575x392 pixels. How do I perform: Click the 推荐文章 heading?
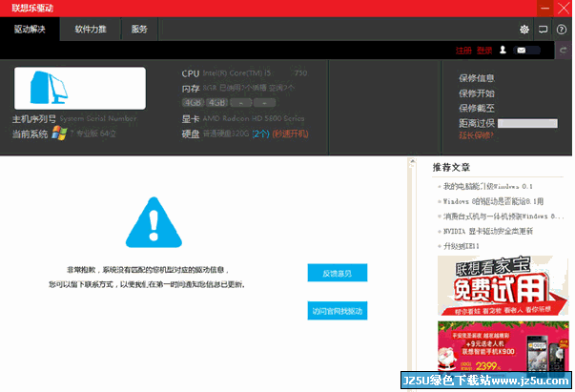click(x=451, y=168)
